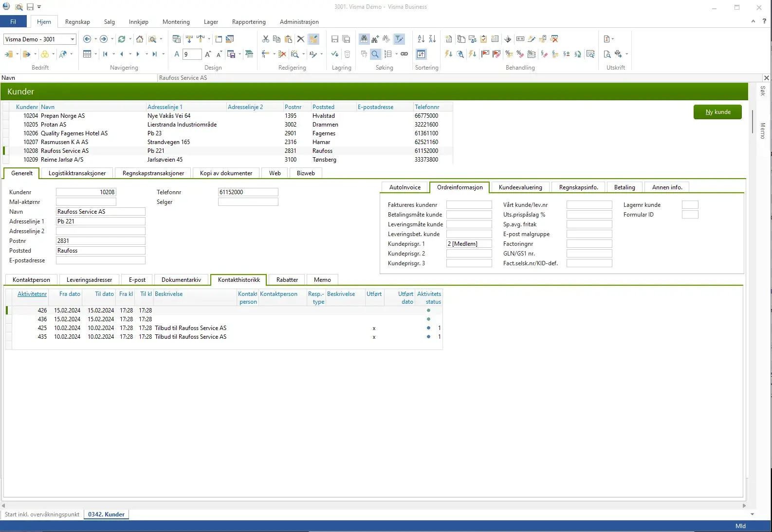
Task: Expand the refresh options dropdown arrow
Action: [x=130, y=39]
